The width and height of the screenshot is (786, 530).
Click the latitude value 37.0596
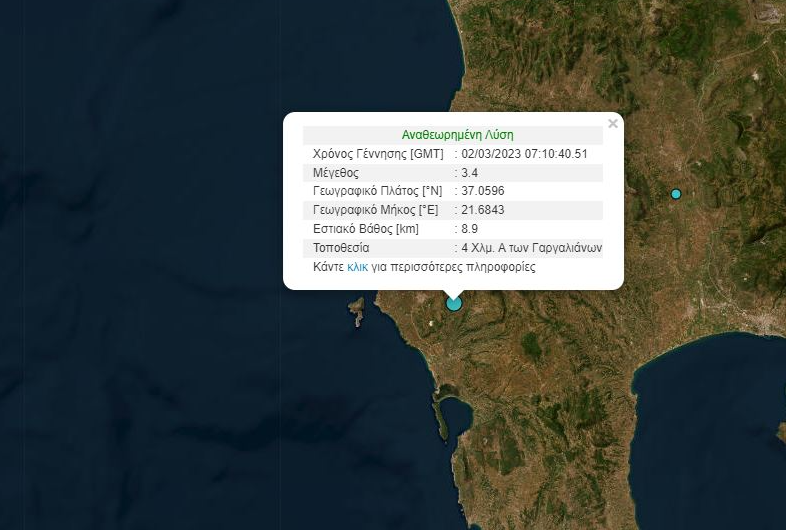483,191
